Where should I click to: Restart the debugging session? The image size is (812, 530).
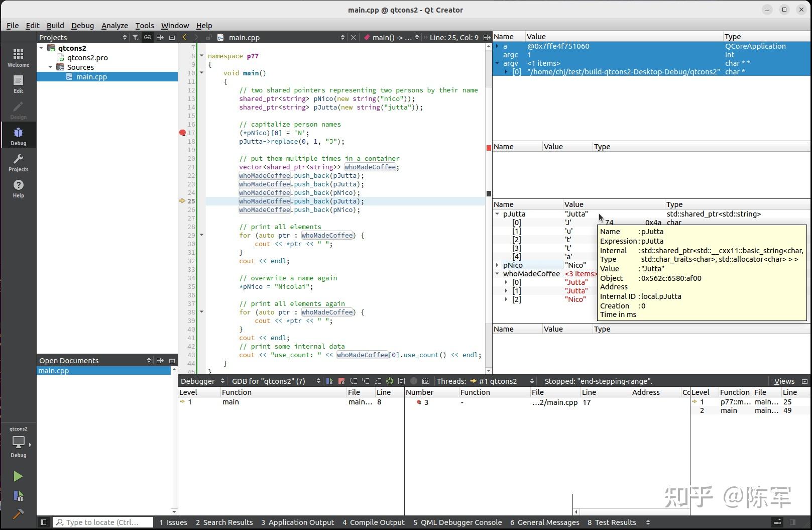click(390, 381)
